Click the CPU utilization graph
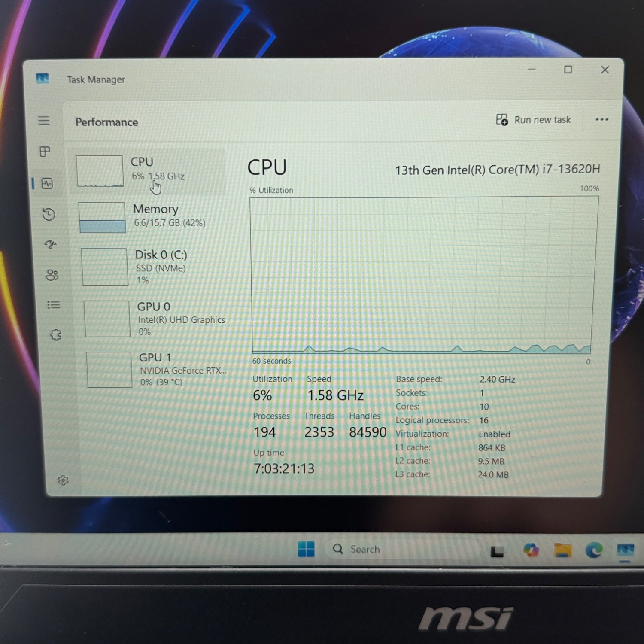 click(423, 275)
